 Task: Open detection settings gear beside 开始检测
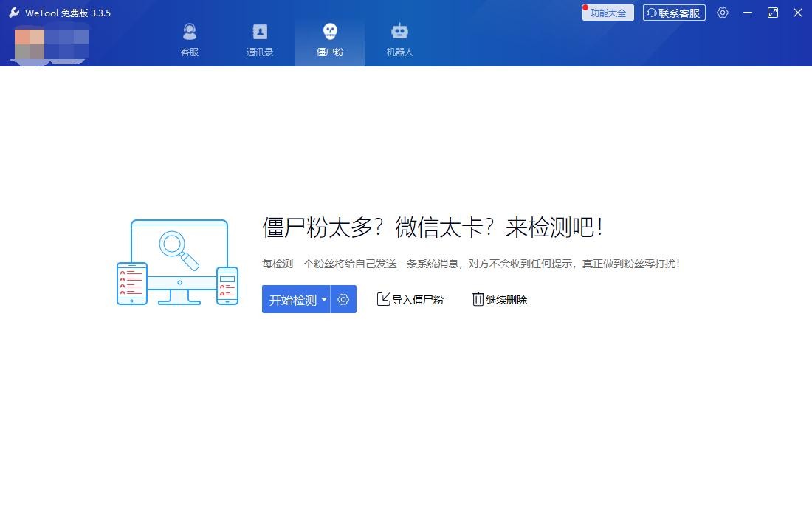click(343, 299)
